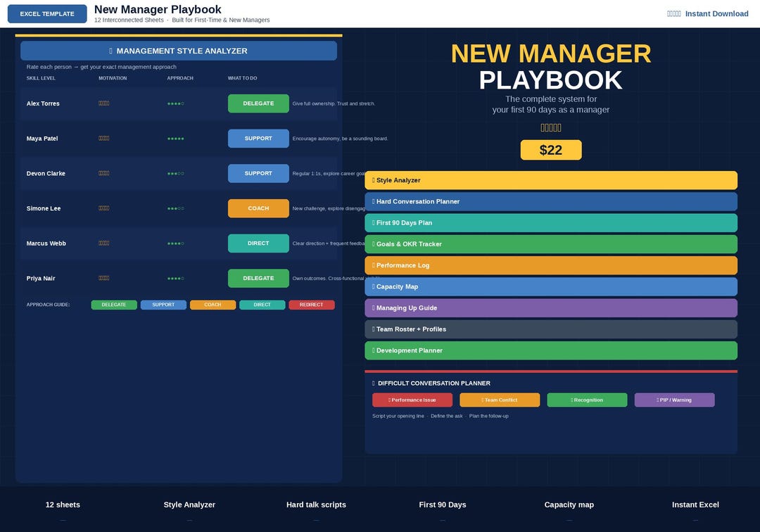The width and height of the screenshot is (760, 532).
Task: Click the name Maya Patel
Action: click(x=42, y=139)
